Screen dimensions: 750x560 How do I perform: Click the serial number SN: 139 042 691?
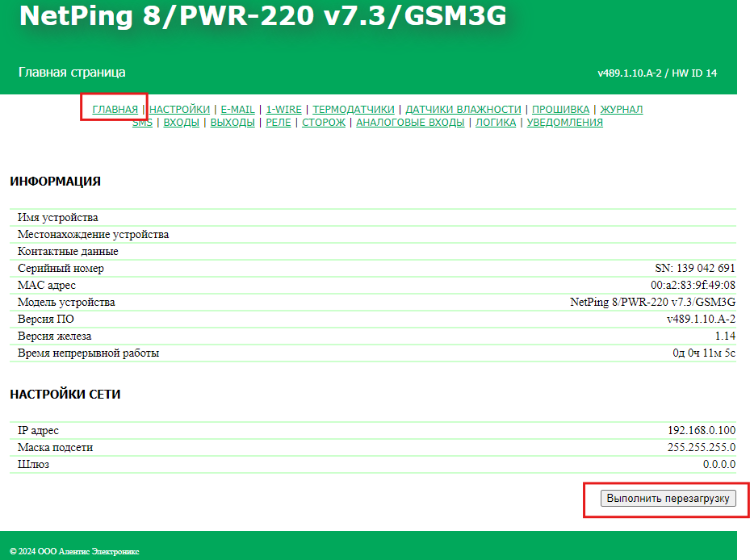coord(694,268)
